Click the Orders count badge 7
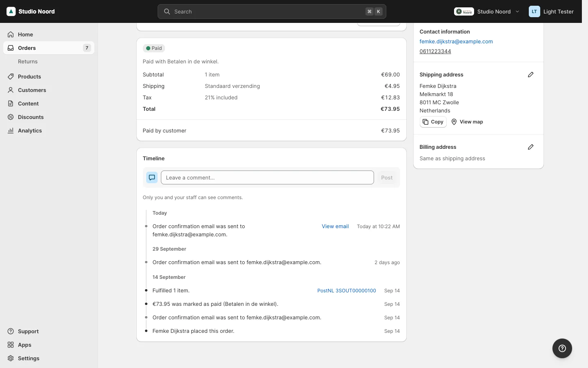This screenshot has height=368, width=588. click(87, 48)
